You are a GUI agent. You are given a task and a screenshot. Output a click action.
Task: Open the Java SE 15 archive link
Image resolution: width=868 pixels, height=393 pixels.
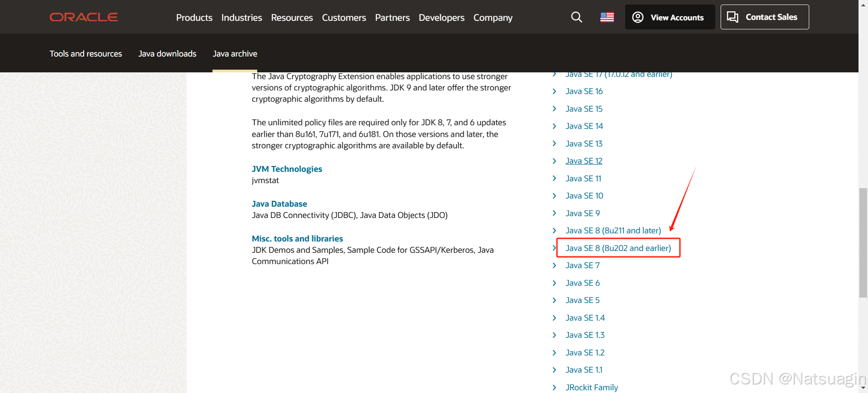(584, 109)
